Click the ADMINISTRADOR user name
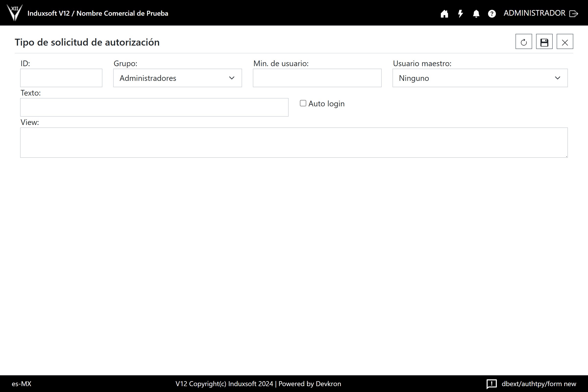Screen dimensions: 588x392 (534, 13)
